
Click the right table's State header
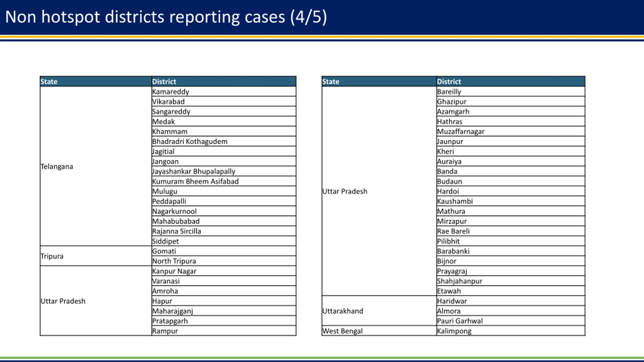tap(379, 81)
